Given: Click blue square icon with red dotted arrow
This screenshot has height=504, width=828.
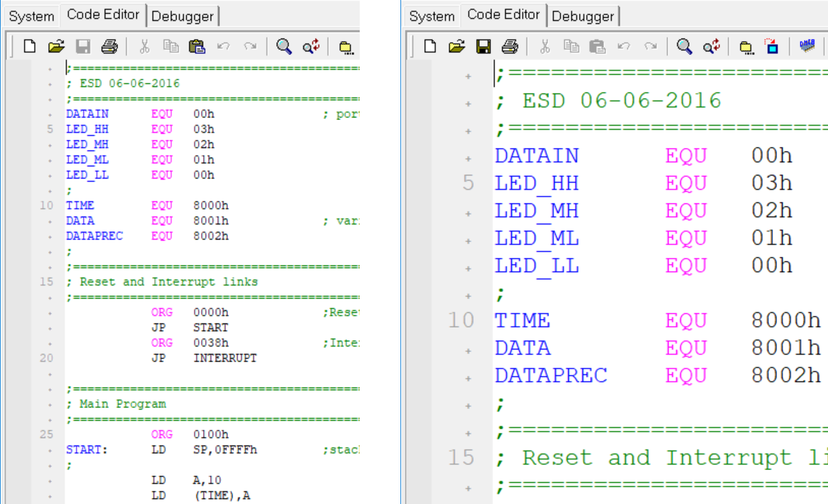Looking at the screenshot, I should (x=772, y=46).
